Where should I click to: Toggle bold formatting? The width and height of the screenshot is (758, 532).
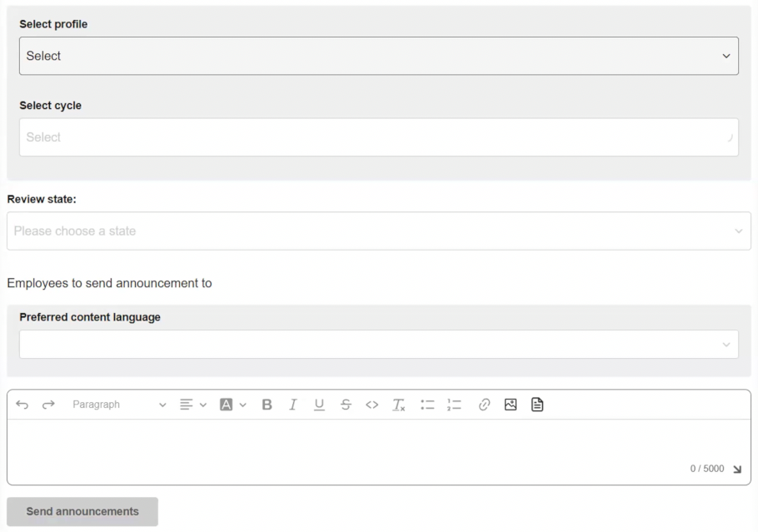coord(267,405)
